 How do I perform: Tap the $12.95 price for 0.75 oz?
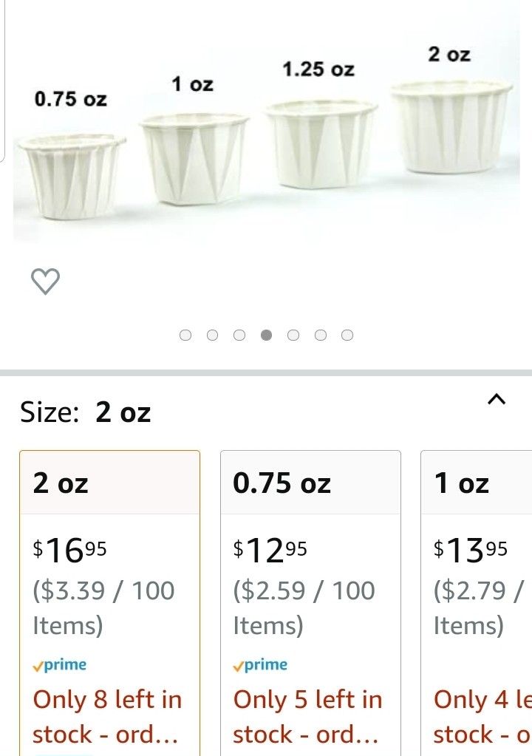(x=271, y=548)
